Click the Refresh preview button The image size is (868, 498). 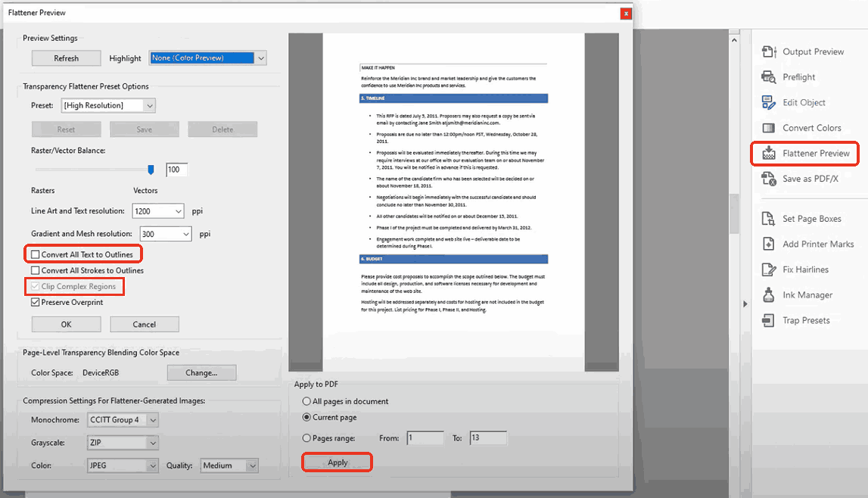(x=66, y=58)
